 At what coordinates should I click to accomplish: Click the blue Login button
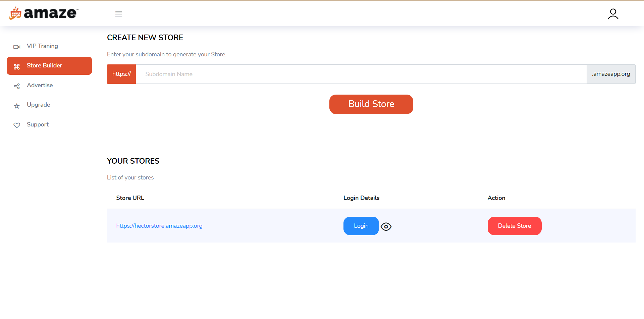pyautogui.click(x=361, y=226)
